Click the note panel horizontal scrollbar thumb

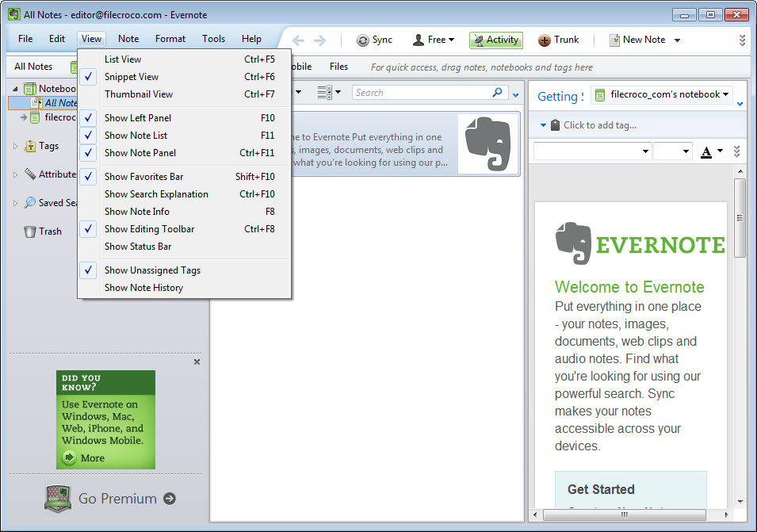pyautogui.click(x=625, y=515)
